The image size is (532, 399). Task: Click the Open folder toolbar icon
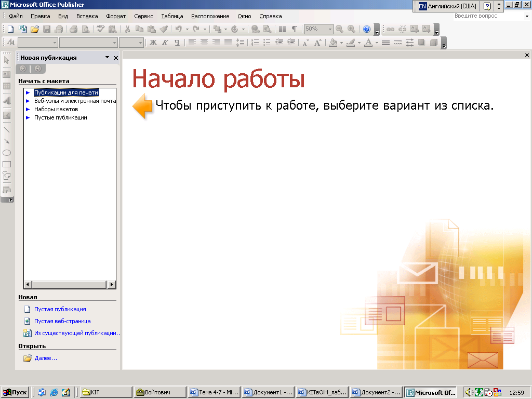click(35, 29)
